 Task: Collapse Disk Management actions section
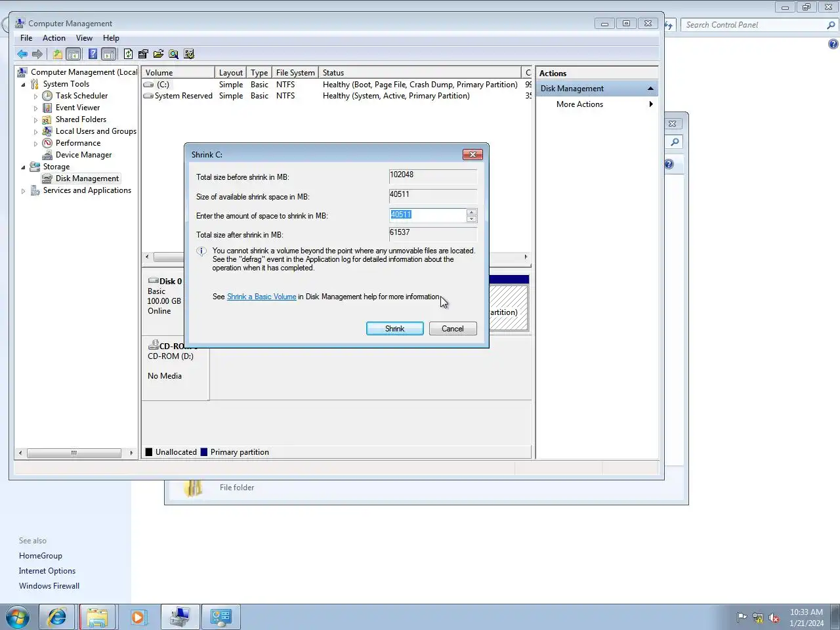coord(650,89)
